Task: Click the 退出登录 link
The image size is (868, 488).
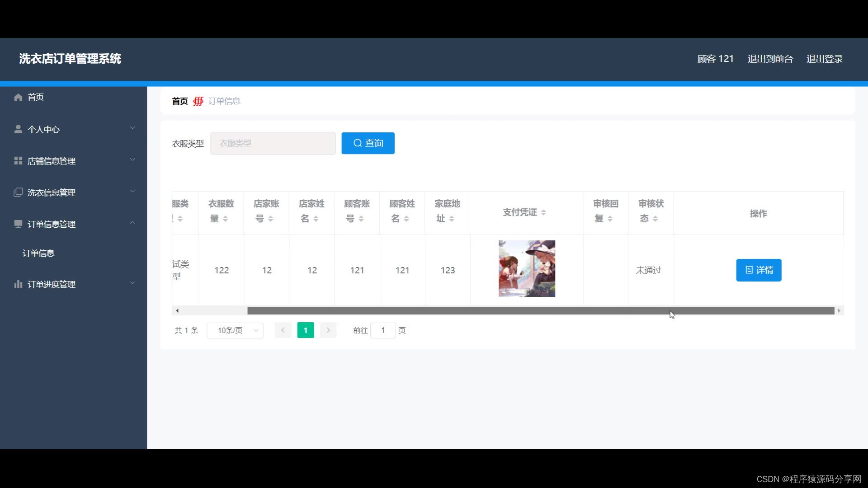Action: [x=825, y=59]
